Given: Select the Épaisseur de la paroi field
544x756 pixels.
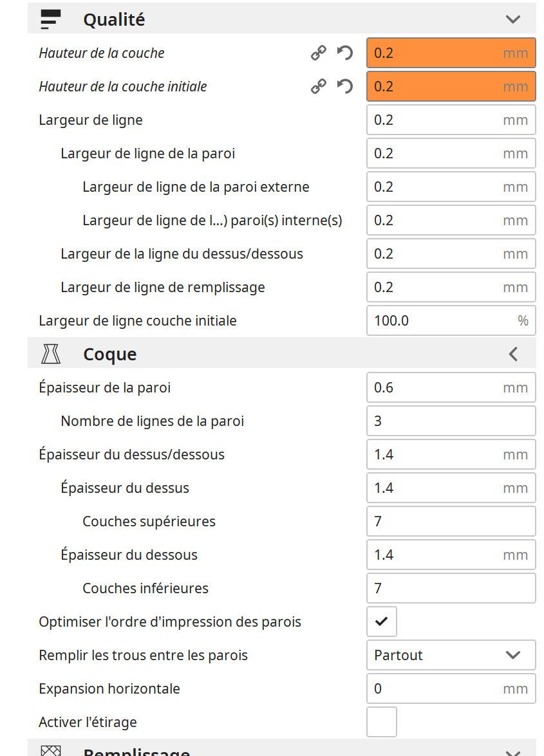Looking at the screenshot, I should (x=451, y=387).
